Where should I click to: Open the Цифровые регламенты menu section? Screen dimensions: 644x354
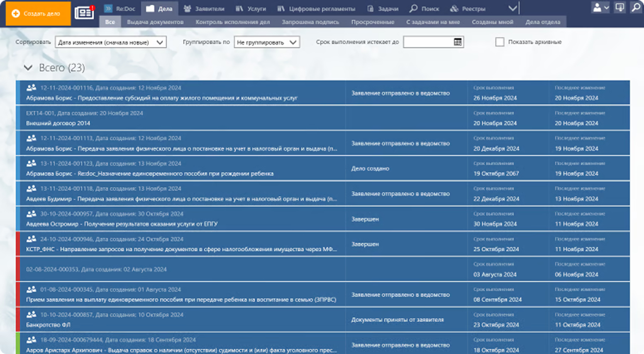[316, 9]
